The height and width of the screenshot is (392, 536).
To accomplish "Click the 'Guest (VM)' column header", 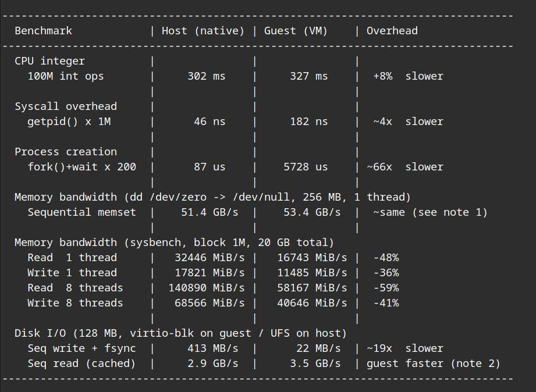I will click(296, 31).
